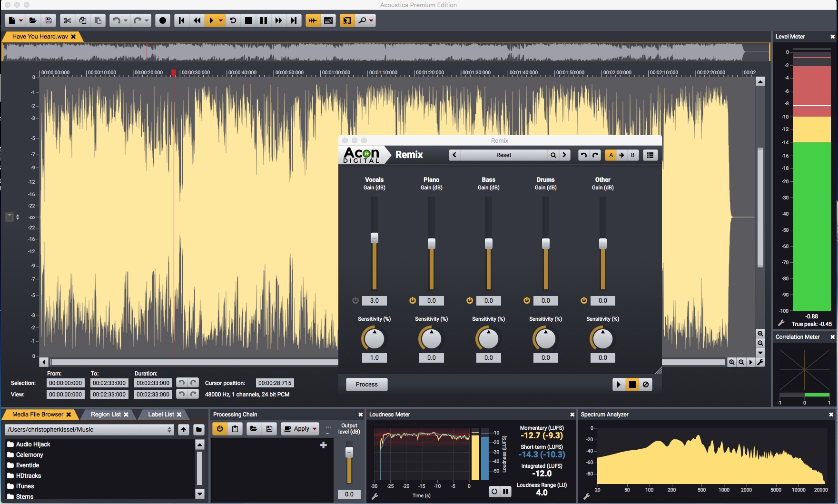Open the undo history dropdown
Image resolution: width=838 pixels, height=504 pixels.
coord(126,20)
